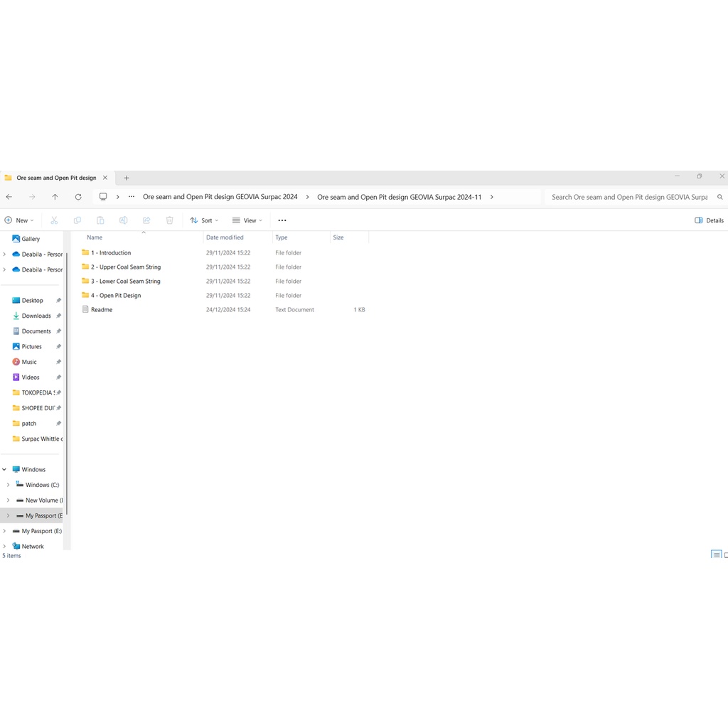Click the Cut scissors icon

tap(54, 220)
